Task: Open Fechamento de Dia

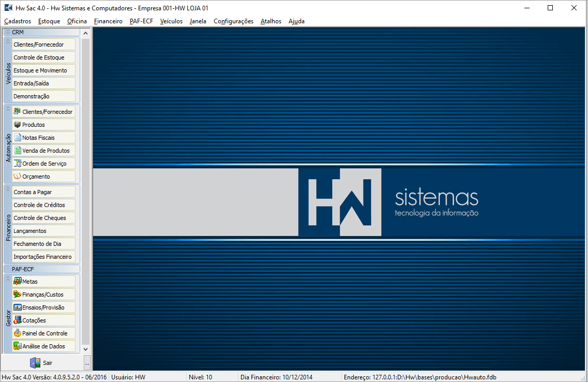Action: coord(43,243)
